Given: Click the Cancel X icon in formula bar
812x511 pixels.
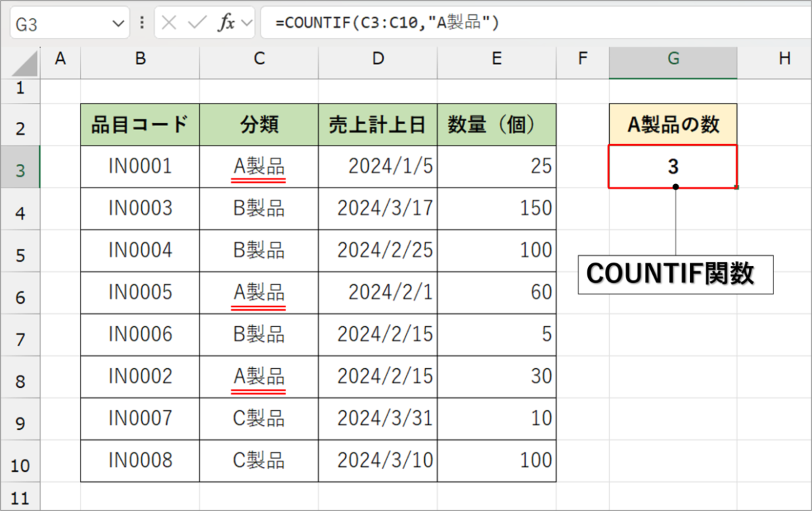Looking at the screenshot, I should point(170,23).
